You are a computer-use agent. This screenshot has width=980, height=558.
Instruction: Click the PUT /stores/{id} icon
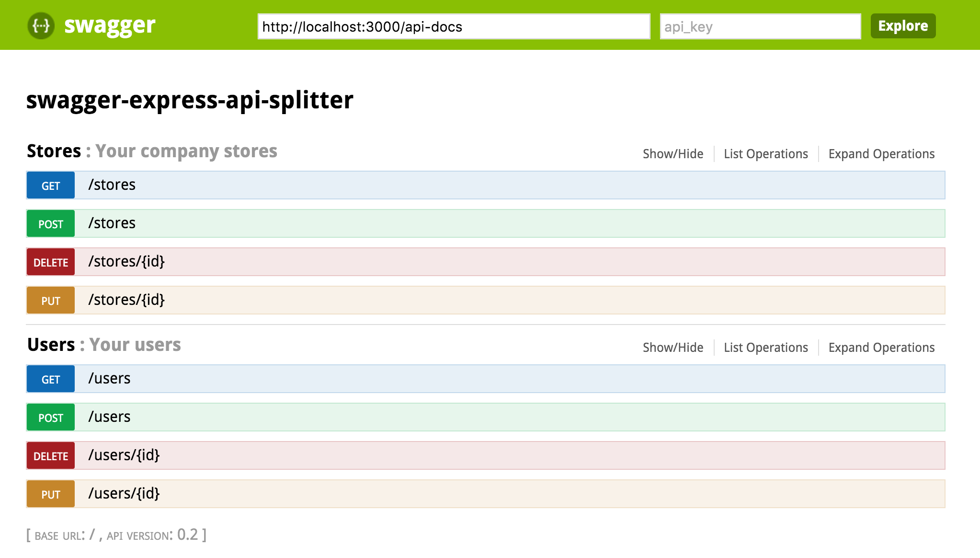(x=51, y=301)
